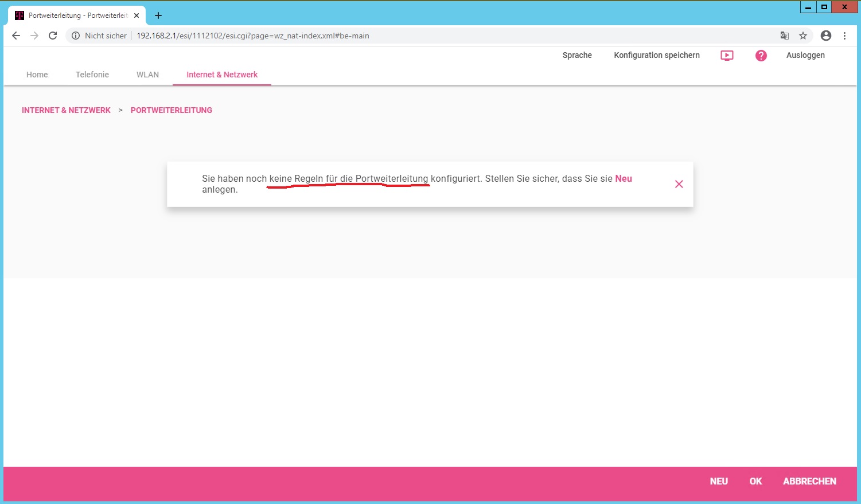Click INTERNET & NETZWERK breadcrumb link
Screen dimensions: 861x504
click(x=66, y=110)
